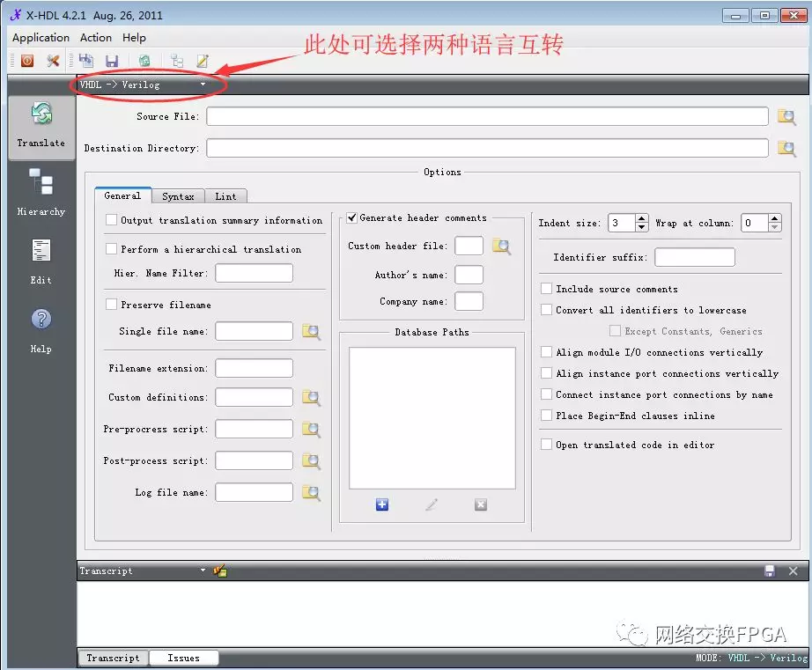Add a database path with plus icon
The image size is (812, 670).
(381, 504)
